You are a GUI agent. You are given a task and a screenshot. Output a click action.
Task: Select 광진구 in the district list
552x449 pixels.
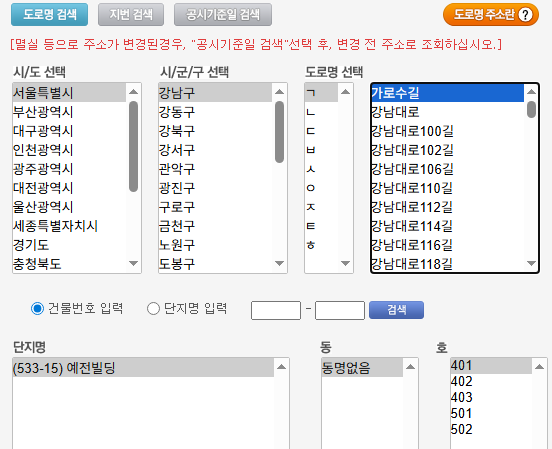(215, 188)
